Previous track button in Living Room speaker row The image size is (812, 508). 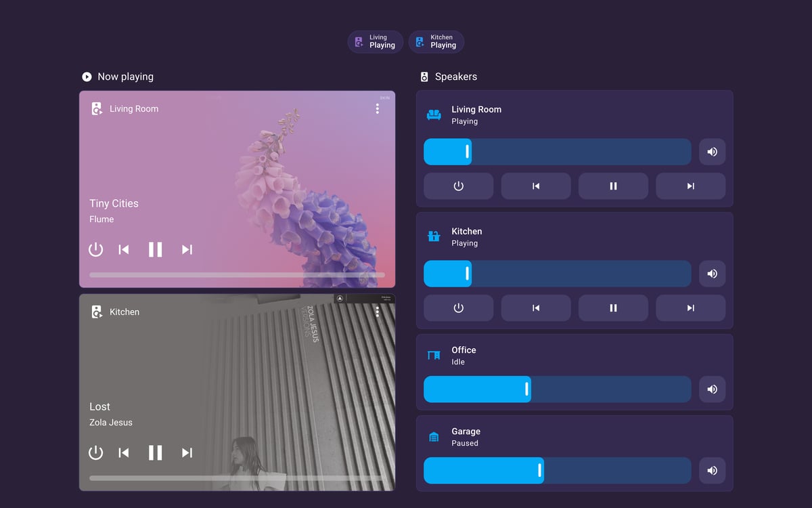pyautogui.click(x=536, y=186)
